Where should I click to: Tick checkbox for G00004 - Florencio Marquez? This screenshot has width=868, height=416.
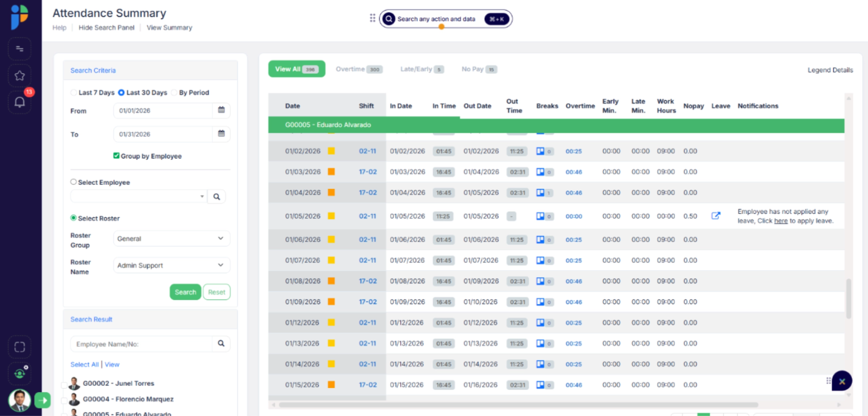point(64,400)
